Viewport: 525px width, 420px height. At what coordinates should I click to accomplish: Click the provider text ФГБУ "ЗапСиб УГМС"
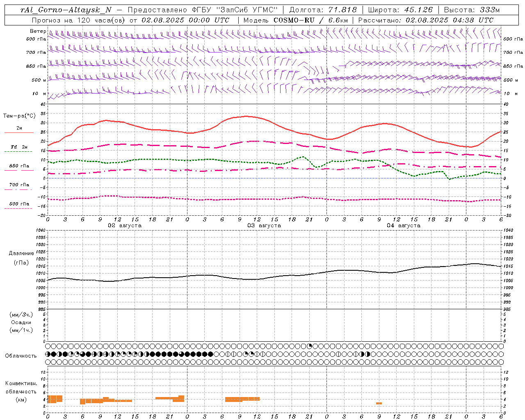click(x=235, y=9)
